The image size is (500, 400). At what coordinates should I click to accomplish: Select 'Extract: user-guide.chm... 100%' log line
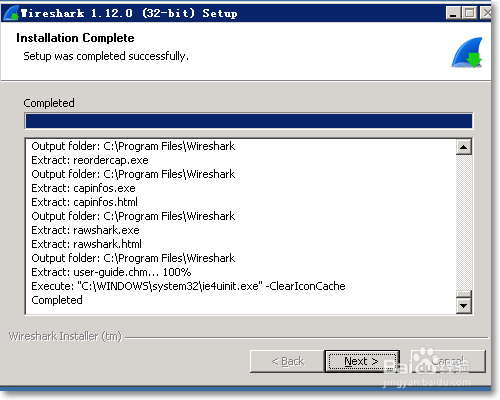(x=111, y=272)
